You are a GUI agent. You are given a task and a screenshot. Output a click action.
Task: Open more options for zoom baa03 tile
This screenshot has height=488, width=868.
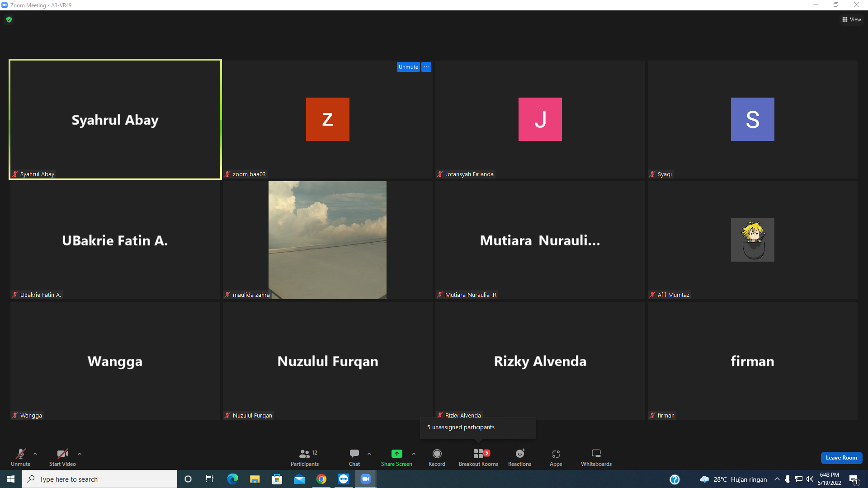(426, 67)
